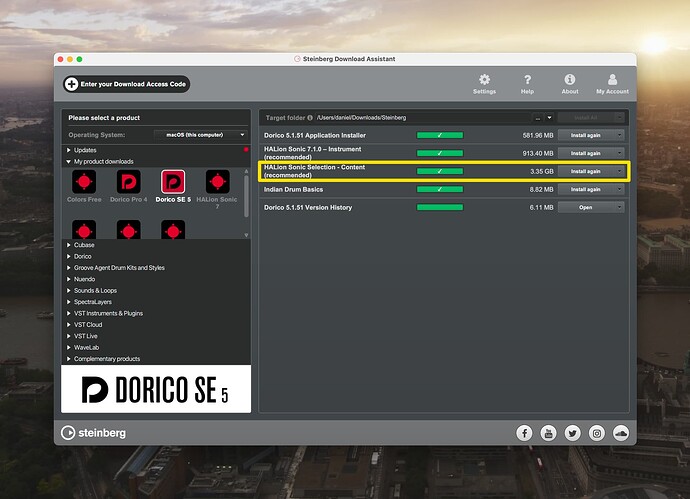Image resolution: width=690 pixels, height=499 pixels.
Task: Click the Steinberg logo at bottom left
Action: click(x=93, y=433)
